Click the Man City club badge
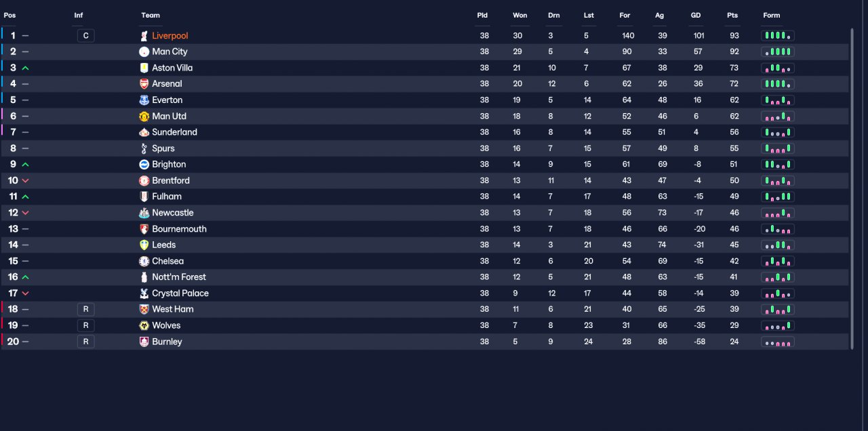The height and width of the screenshot is (431, 868). point(144,52)
